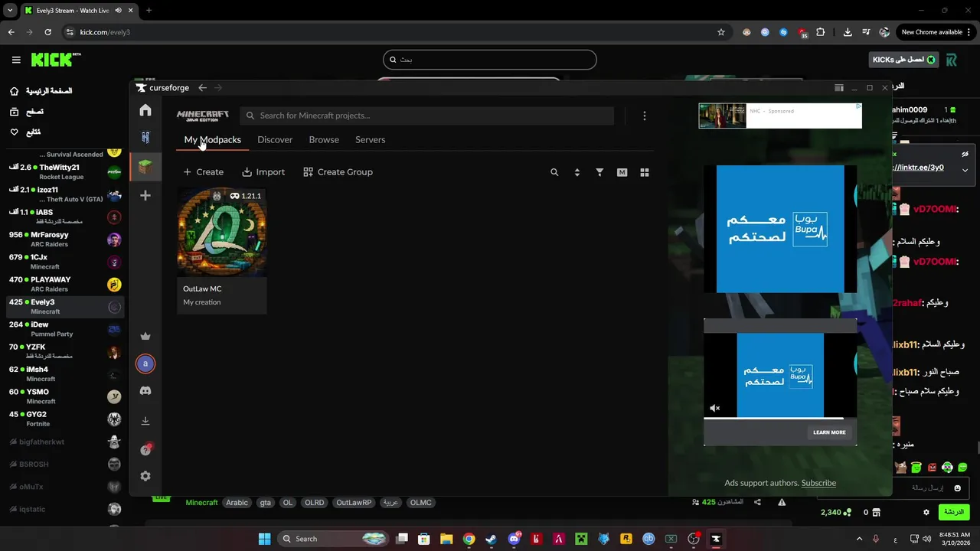
Task: Open the Browse tab
Action: coord(324,140)
